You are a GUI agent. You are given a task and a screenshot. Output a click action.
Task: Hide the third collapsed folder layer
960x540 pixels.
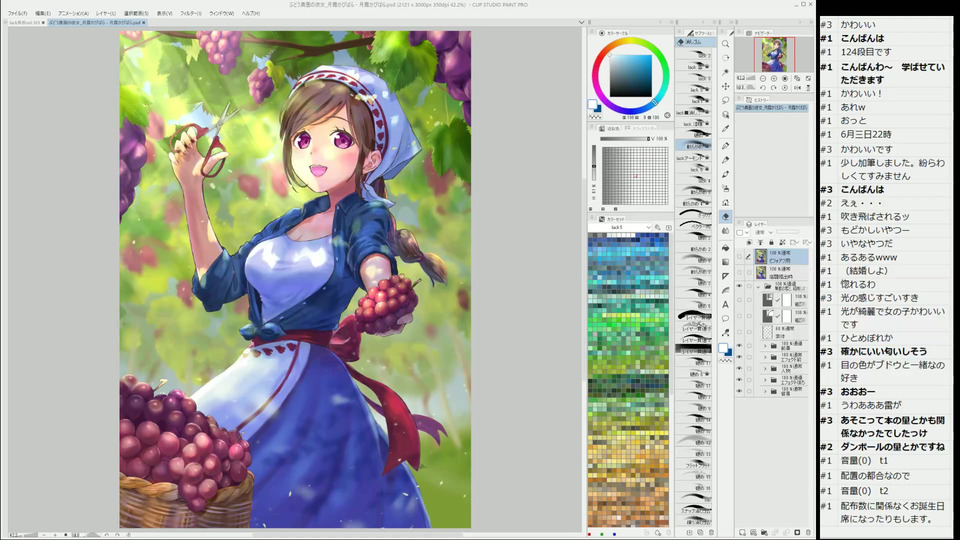click(739, 369)
